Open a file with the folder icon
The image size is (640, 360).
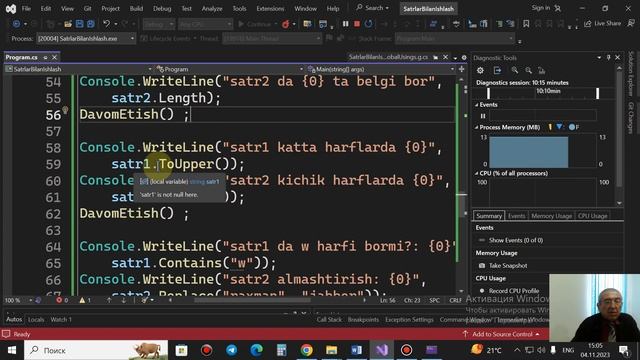click(x=68, y=24)
